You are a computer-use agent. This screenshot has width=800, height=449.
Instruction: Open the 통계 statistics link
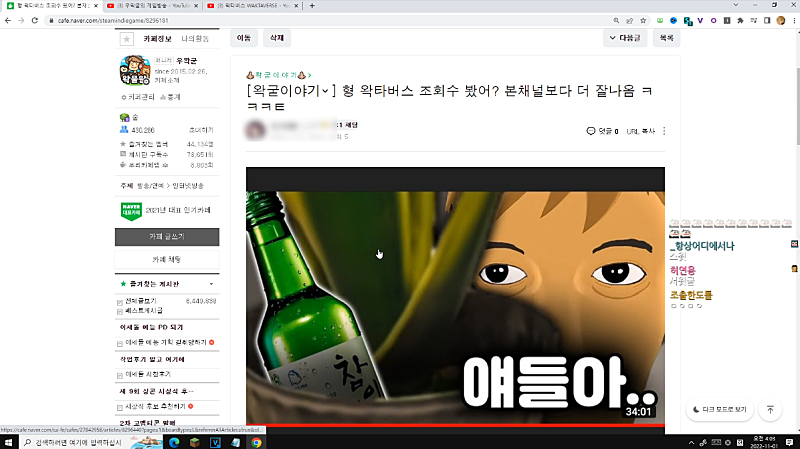click(x=170, y=97)
